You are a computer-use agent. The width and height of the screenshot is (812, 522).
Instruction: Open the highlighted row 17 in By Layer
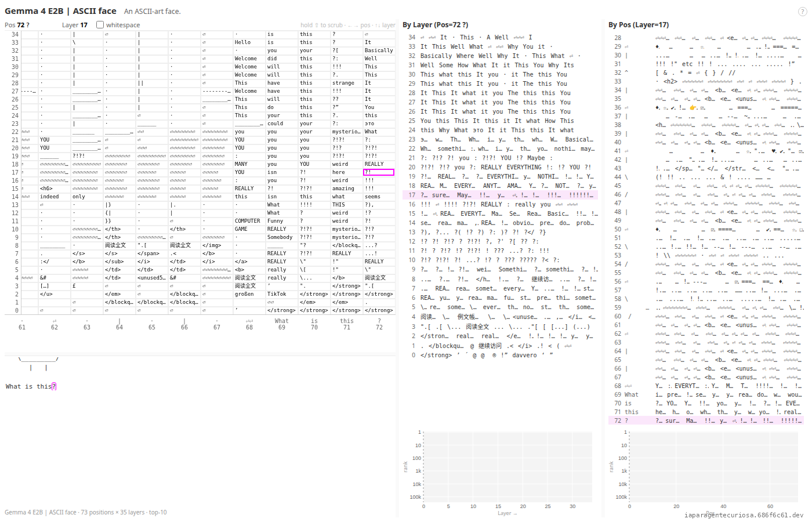click(x=500, y=195)
